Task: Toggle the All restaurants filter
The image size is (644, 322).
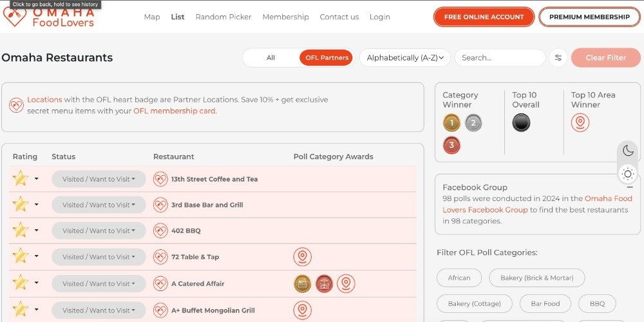Action: click(x=270, y=58)
